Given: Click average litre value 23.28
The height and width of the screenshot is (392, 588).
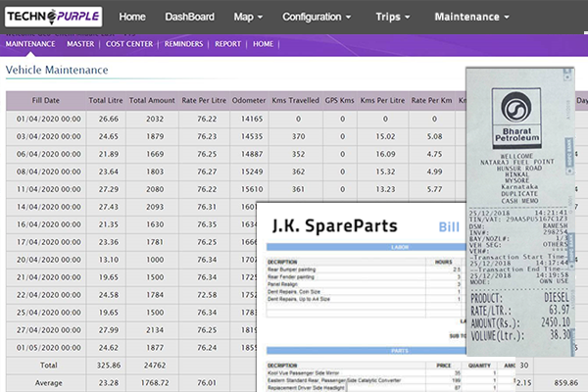Looking at the screenshot, I should (109, 383).
